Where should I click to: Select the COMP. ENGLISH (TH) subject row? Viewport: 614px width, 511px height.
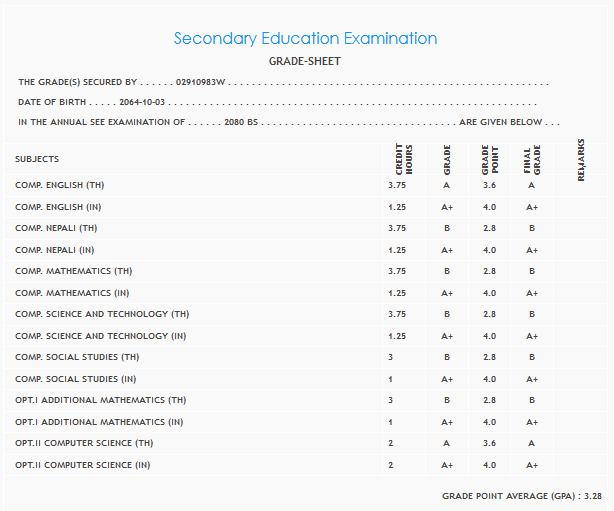(x=60, y=185)
